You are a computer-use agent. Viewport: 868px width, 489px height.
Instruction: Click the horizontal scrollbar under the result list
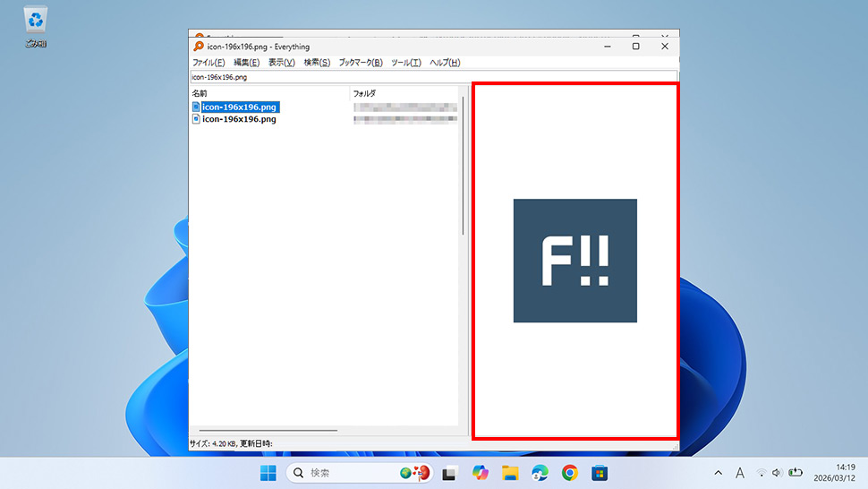pos(268,430)
